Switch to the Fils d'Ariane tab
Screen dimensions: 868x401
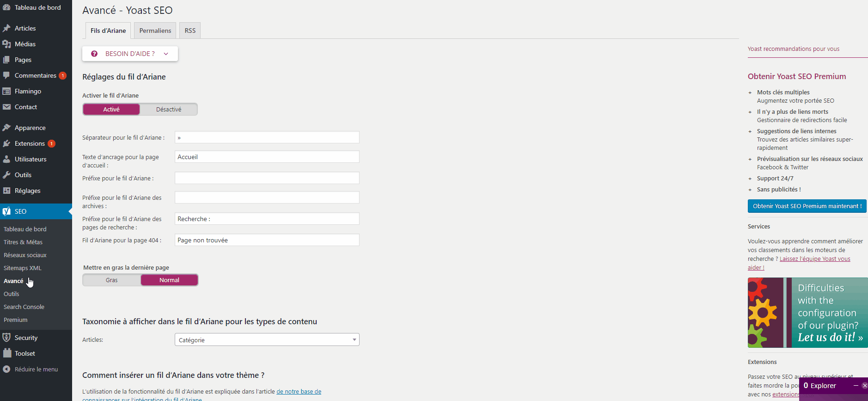click(x=108, y=31)
